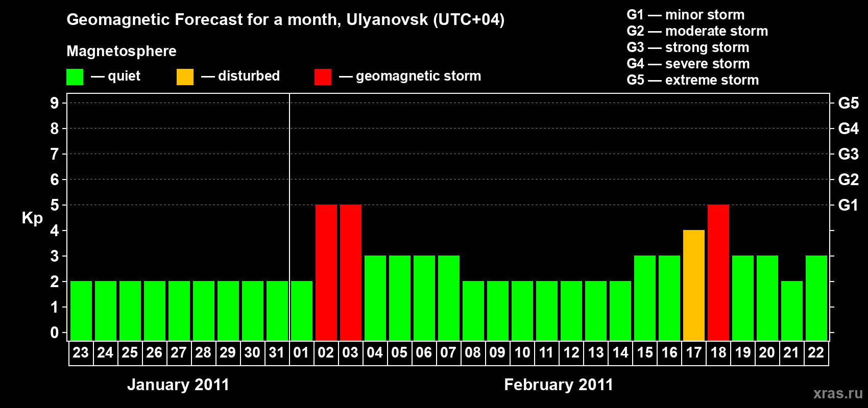This screenshot has width=868, height=408.
Task: Click the Geomagnetic Forecast chart title
Action: (285, 20)
